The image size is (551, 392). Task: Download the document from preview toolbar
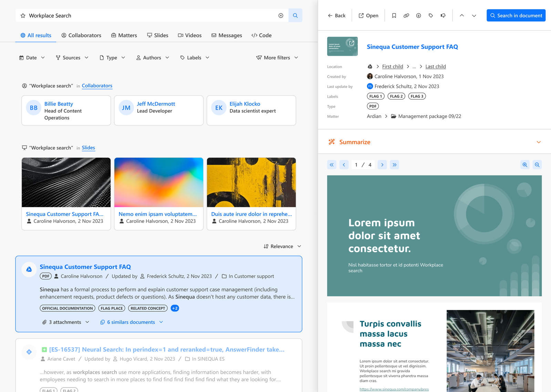[418, 16]
